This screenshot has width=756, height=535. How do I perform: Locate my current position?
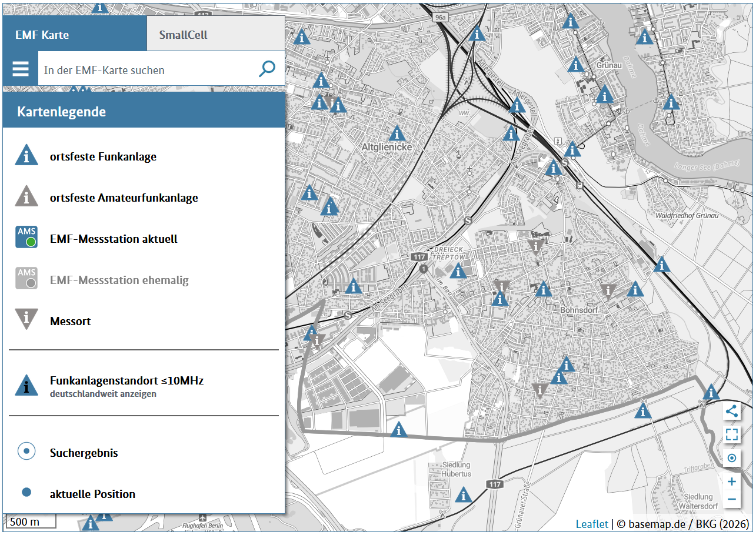pyautogui.click(x=732, y=458)
